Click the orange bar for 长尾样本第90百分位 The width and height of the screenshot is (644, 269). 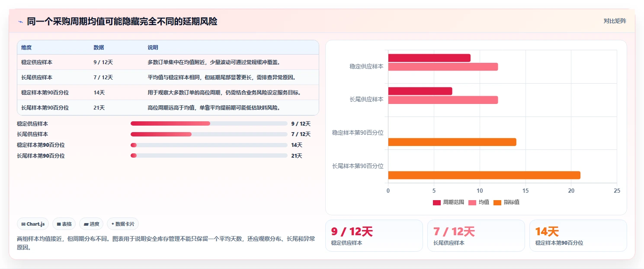click(484, 175)
